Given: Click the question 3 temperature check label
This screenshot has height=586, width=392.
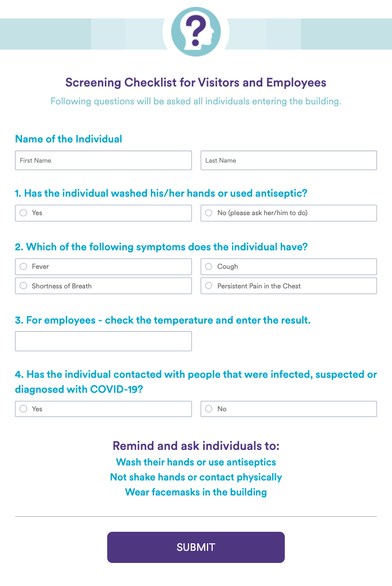Looking at the screenshot, I should coord(163,320).
